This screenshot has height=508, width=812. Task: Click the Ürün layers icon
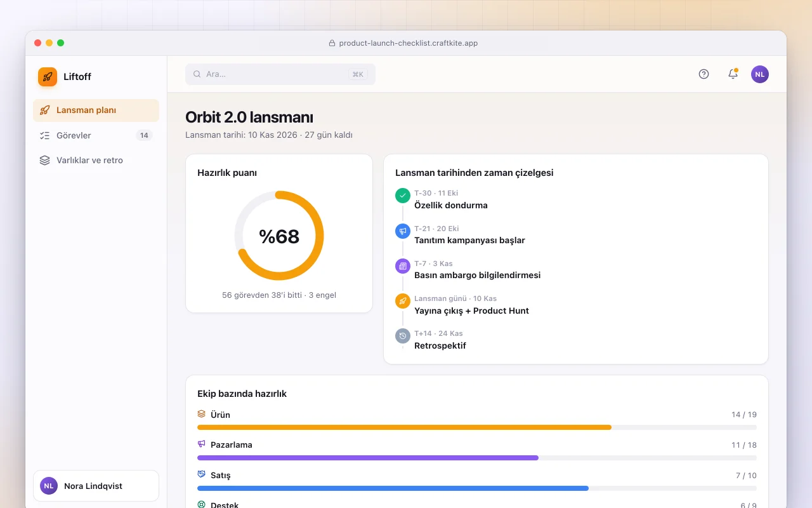coord(202,414)
